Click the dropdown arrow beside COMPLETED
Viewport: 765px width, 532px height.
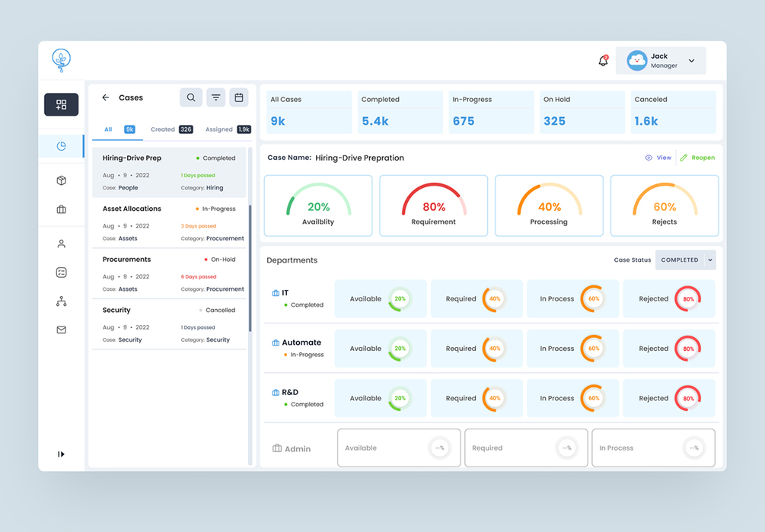[710, 260]
